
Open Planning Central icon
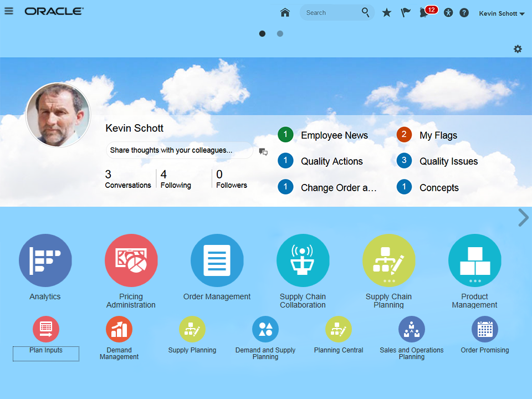pyautogui.click(x=338, y=329)
